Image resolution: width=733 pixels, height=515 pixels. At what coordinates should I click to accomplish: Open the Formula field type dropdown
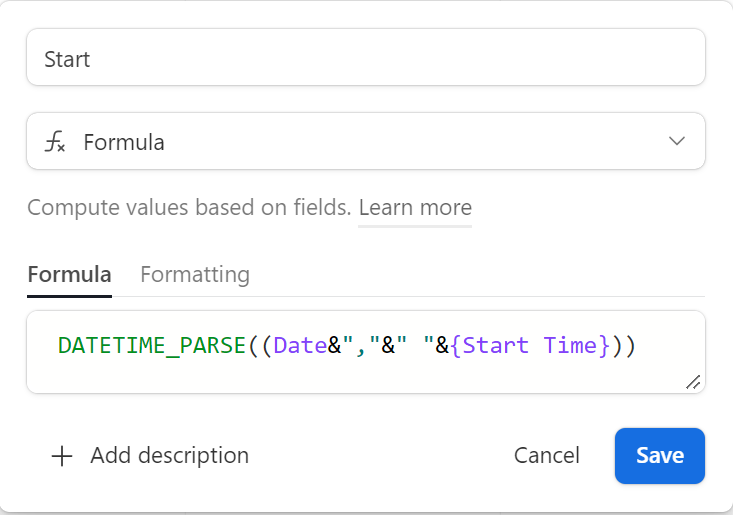[x=366, y=141]
